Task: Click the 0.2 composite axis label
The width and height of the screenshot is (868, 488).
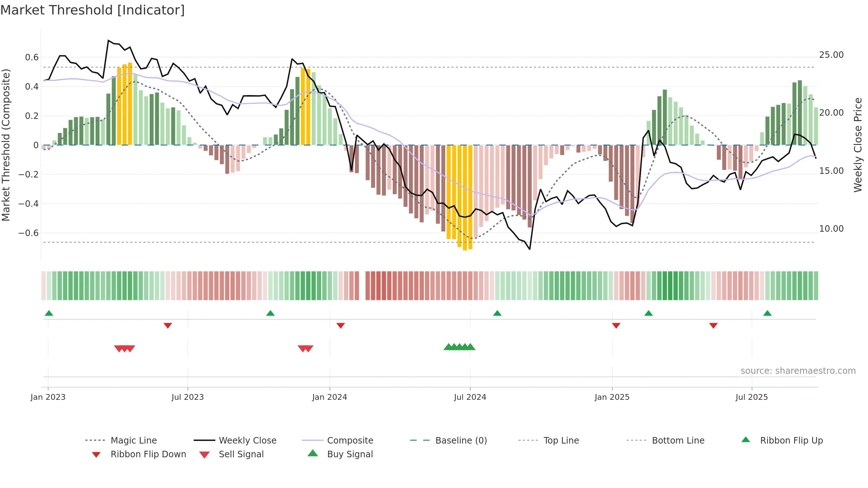Action: (32, 116)
